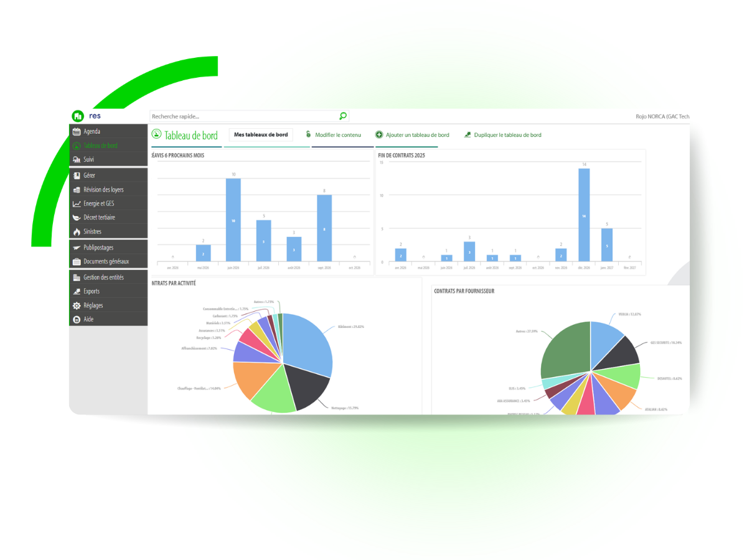Click the Réglages gear icon
Viewport: 747px width, 560px height.
[x=77, y=306]
